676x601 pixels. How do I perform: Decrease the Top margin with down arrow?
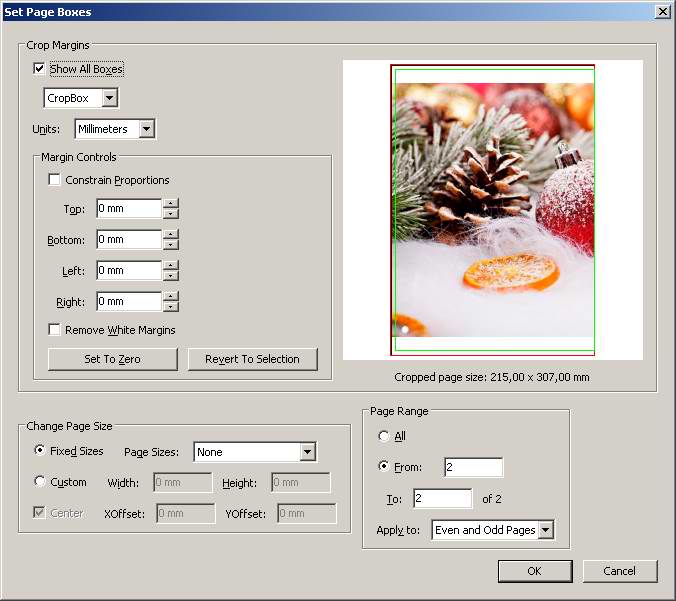[x=171, y=213]
